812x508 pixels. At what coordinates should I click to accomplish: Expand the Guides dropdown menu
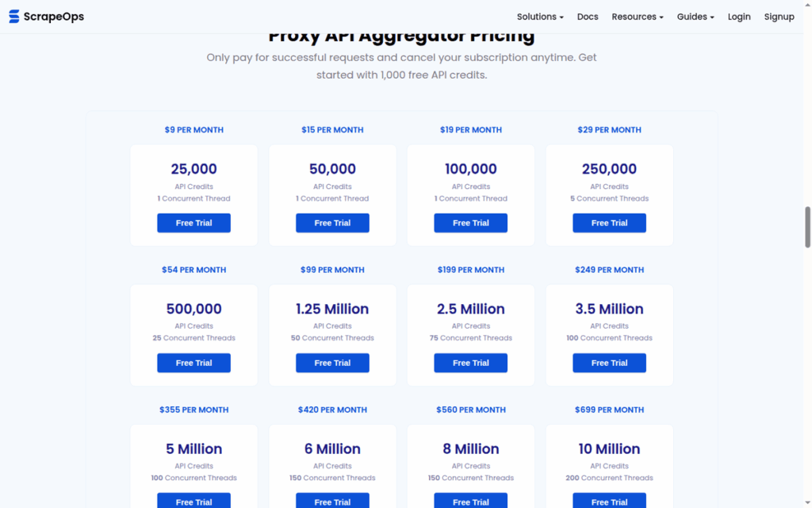695,17
